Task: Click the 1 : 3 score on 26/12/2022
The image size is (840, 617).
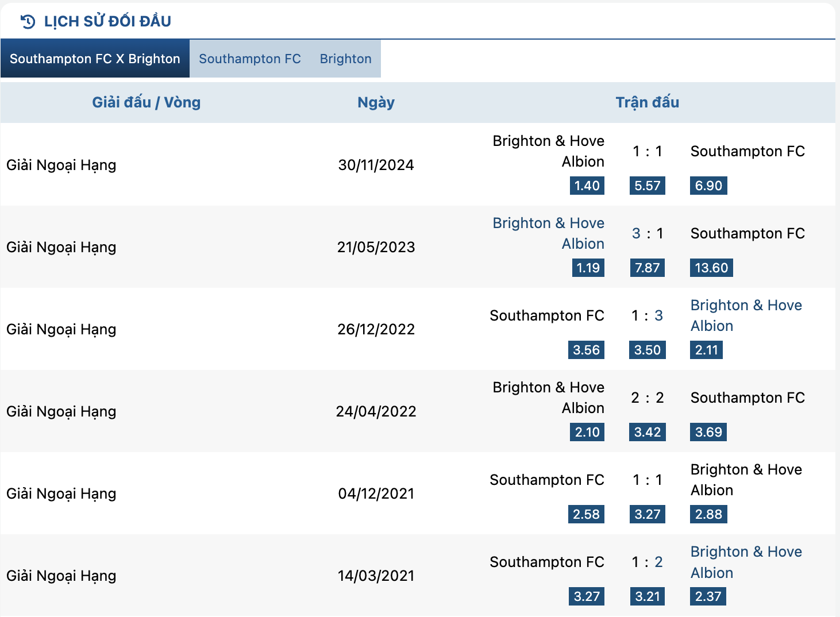Action: [x=648, y=315]
